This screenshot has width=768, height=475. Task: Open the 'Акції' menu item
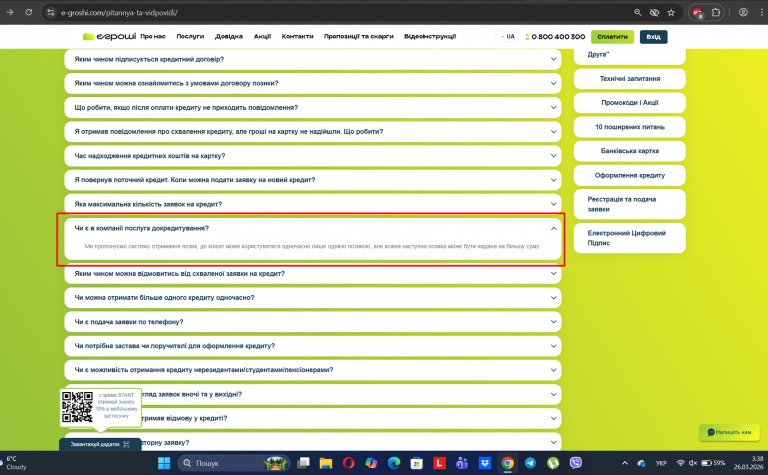coord(262,37)
